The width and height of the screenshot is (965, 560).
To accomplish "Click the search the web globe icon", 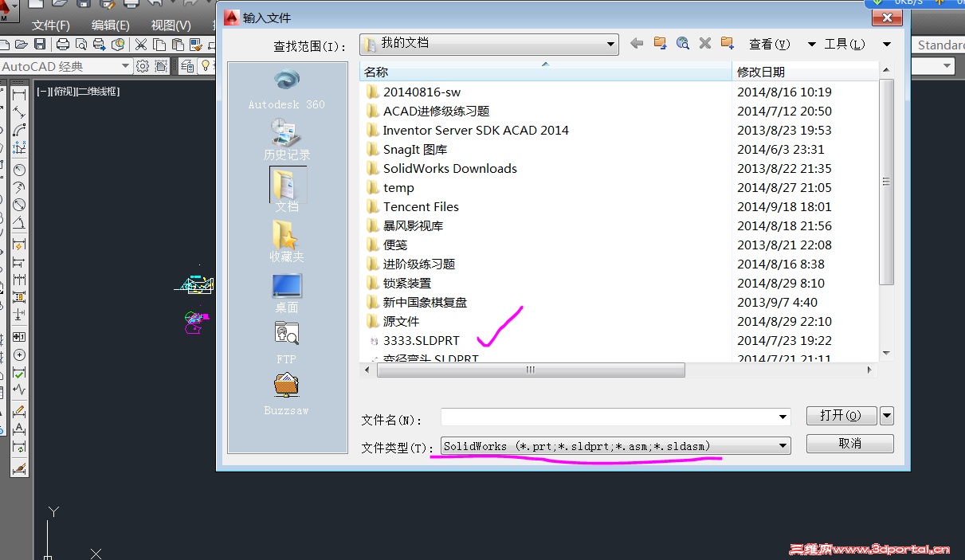I will click(x=683, y=44).
